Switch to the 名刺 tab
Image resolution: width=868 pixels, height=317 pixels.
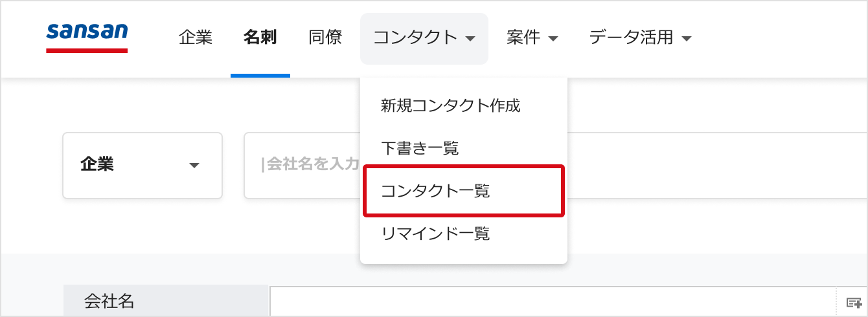coord(260,38)
